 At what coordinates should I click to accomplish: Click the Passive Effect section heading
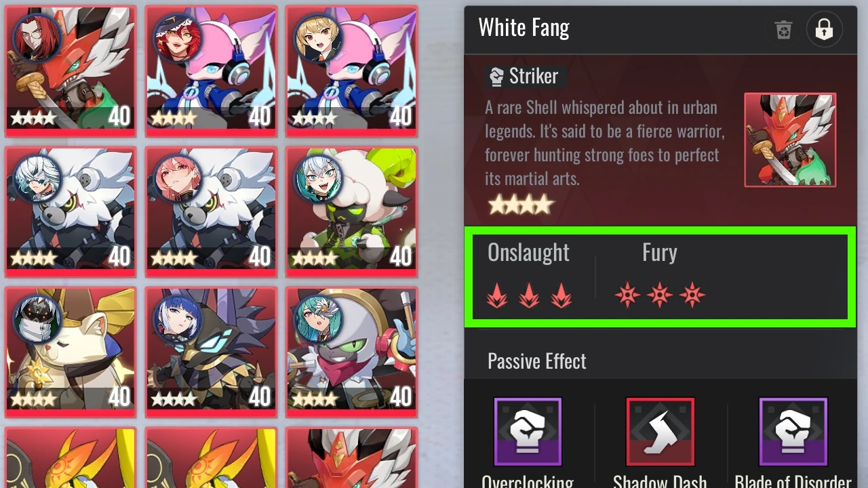pyautogui.click(x=537, y=361)
